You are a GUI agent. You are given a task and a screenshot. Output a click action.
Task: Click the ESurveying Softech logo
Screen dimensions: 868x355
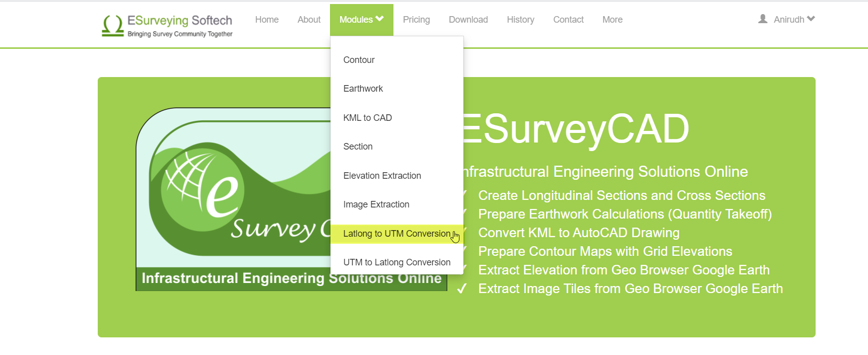[167, 26]
